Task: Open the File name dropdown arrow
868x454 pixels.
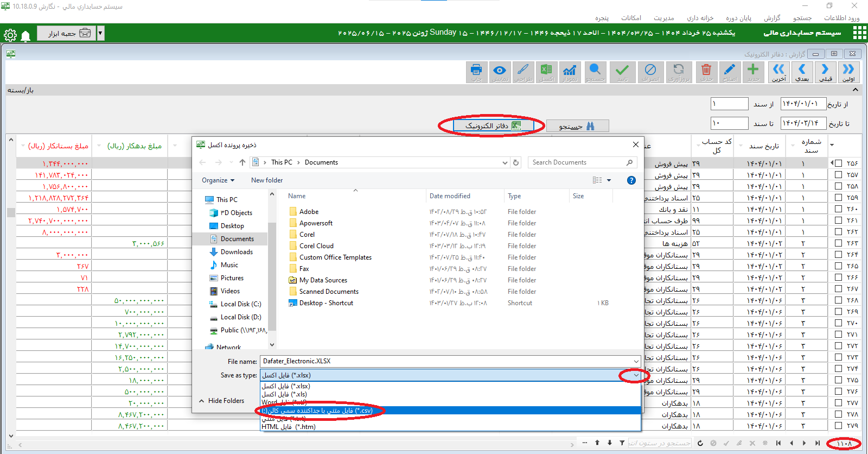Action: (x=636, y=362)
